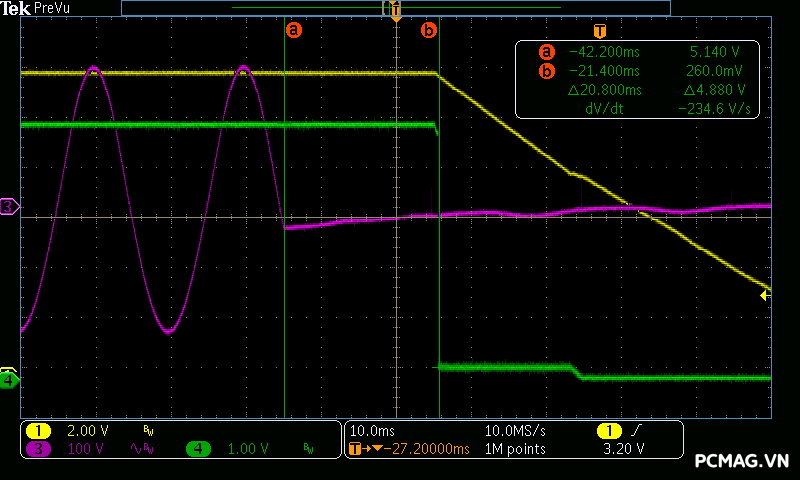Click the 1.00 V channel 4 scale value
800x480 pixels.
[x=248, y=449]
